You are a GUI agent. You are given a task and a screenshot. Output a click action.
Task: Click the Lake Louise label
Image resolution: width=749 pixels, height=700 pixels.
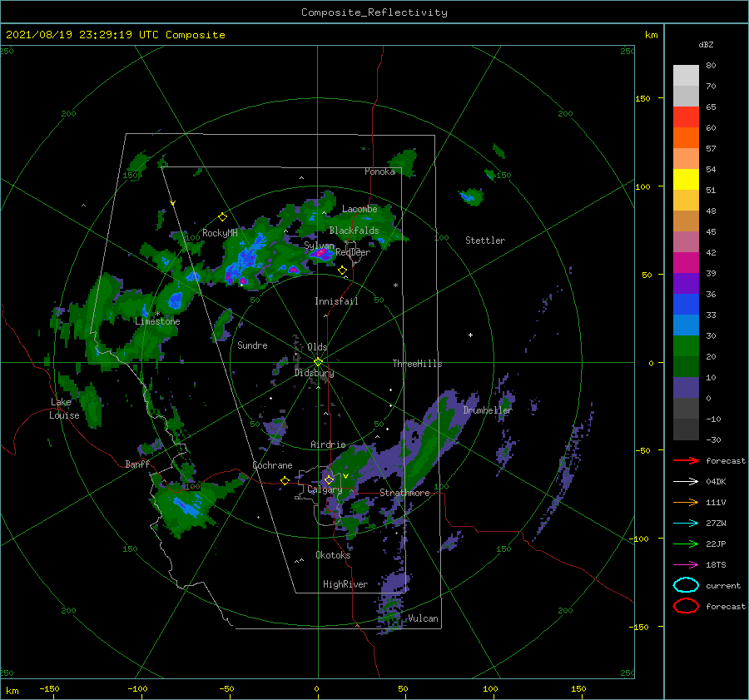click(x=64, y=409)
